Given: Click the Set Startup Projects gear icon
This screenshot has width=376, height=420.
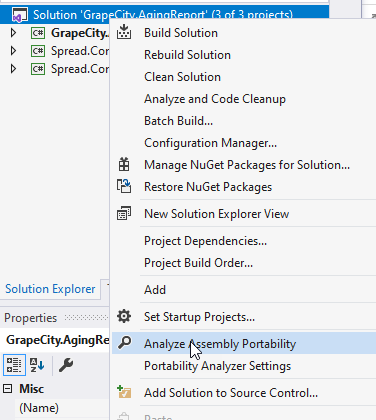Looking at the screenshot, I should (x=124, y=316).
